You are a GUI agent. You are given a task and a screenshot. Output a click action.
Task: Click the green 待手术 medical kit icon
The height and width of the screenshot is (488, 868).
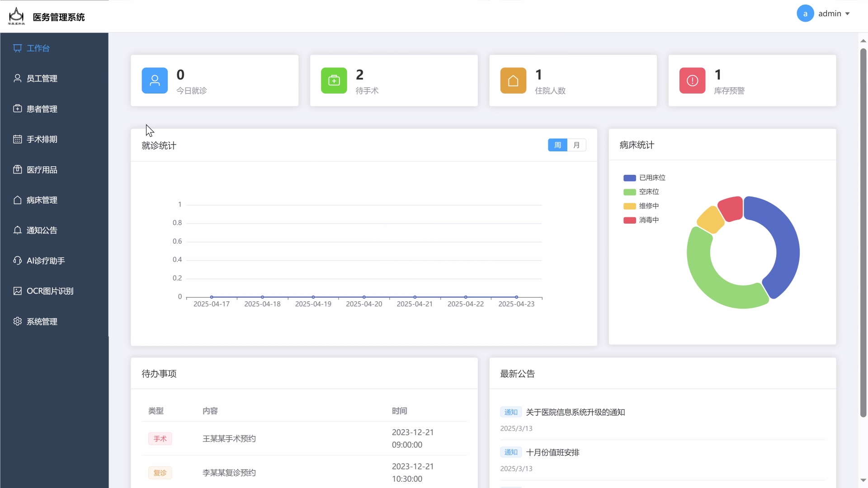[x=334, y=80]
